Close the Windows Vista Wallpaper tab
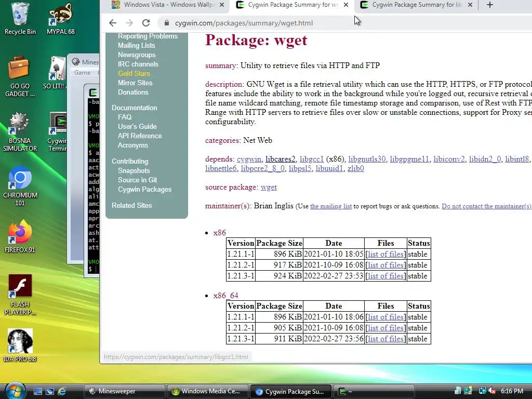The image size is (532, 399). tap(221, 5)
